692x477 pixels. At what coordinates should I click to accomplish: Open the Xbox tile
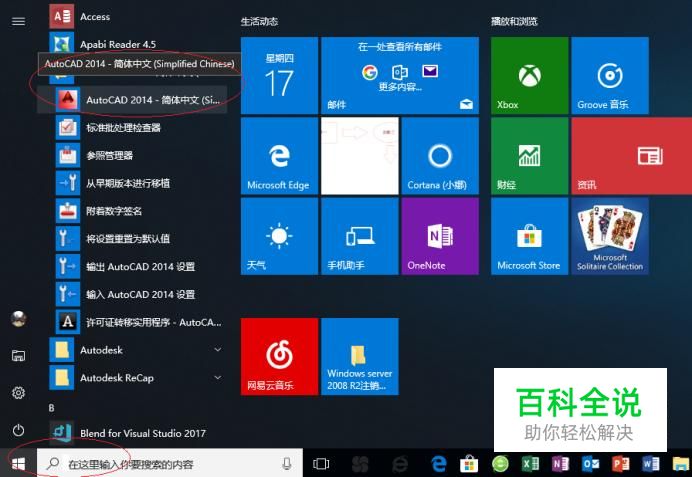pos(530,75)
